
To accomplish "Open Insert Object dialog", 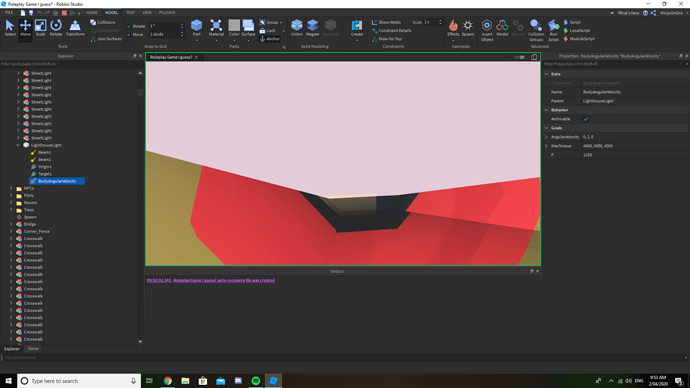I will [487, 29].
